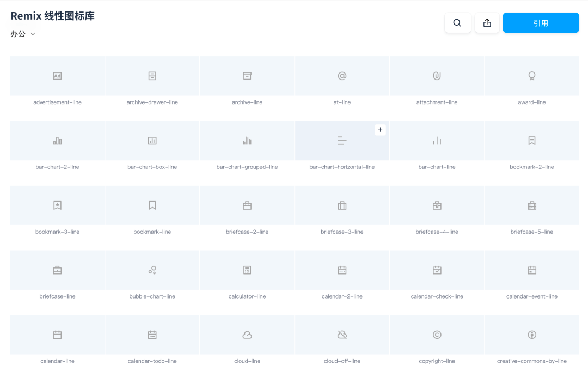Choose the briefcase-4-line icon
The width and height of the screenshot is (588, 377).
tap(437, 205)
